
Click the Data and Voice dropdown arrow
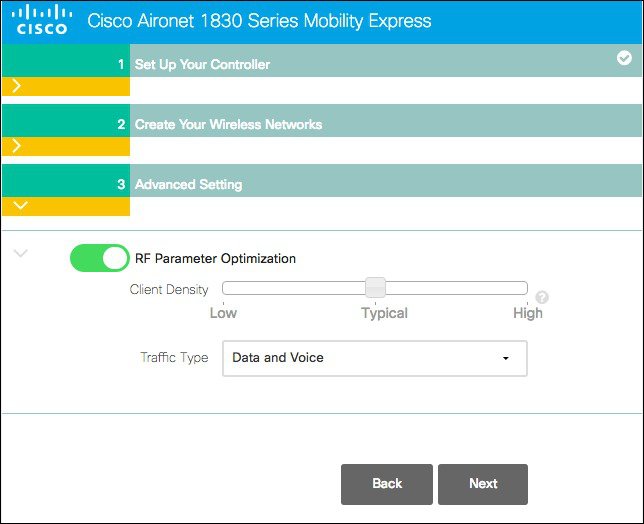coord(506,358)
